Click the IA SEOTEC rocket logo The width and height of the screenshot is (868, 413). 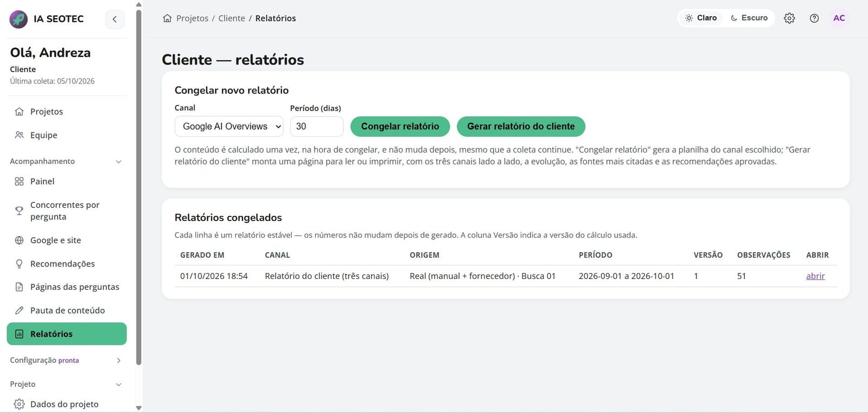pos(19,19)
